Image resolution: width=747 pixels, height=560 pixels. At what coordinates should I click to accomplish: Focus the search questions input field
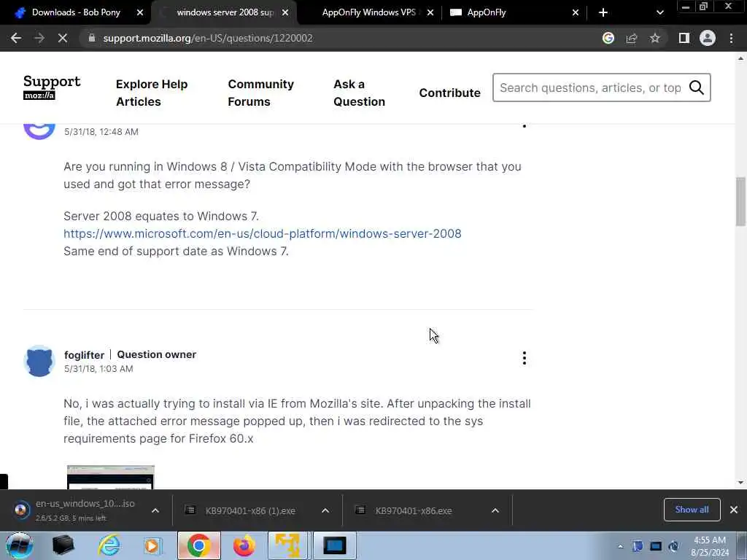[x=590, y=87]
